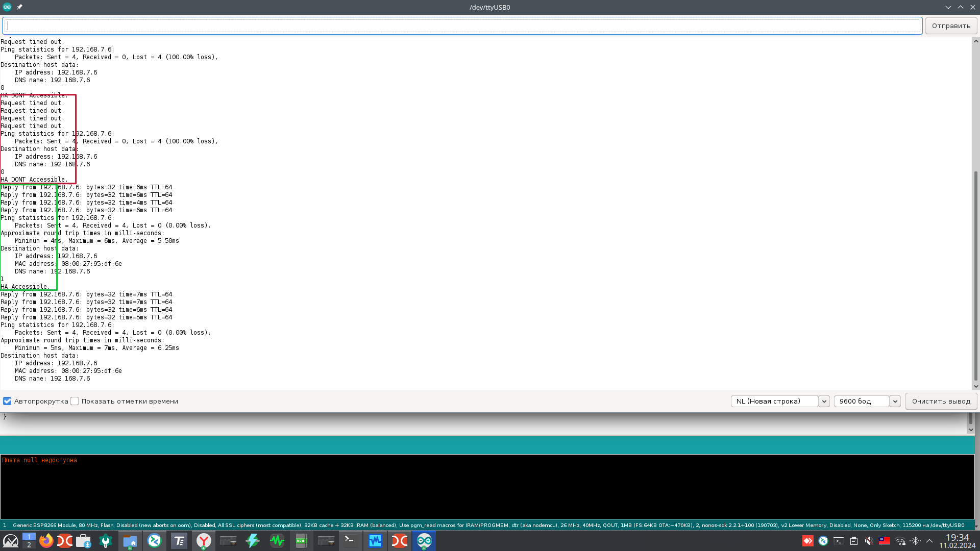Unmute the volume tray icon
Screen dimensions: 980x551
pyautogui.click(x=869, y=541)
